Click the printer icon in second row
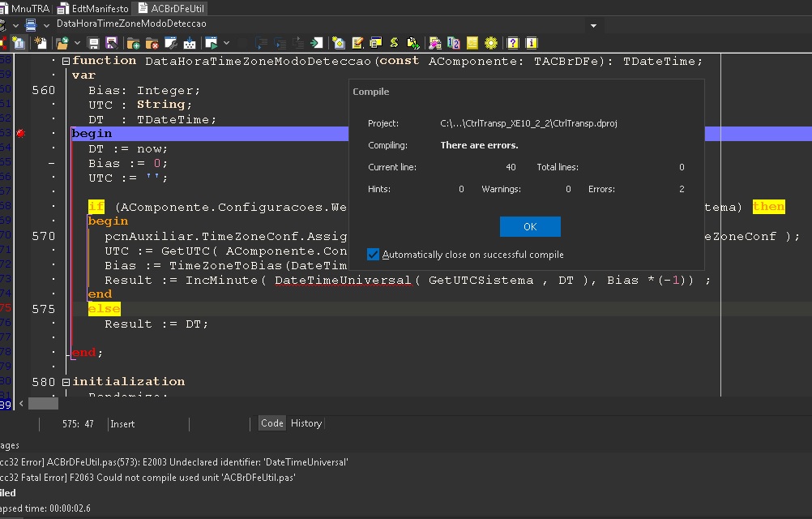812x519 pixels. pyautogui.click(x=31, y=24)
